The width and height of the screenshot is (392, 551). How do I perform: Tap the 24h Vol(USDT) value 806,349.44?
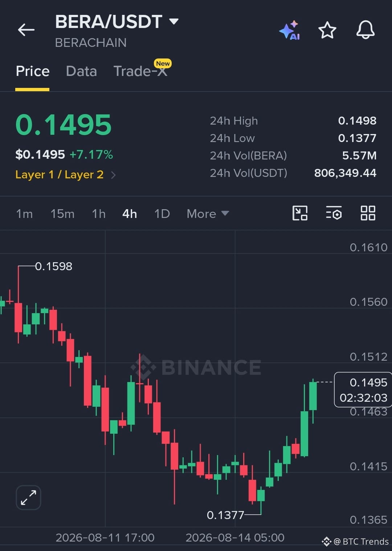pos(345,173)
